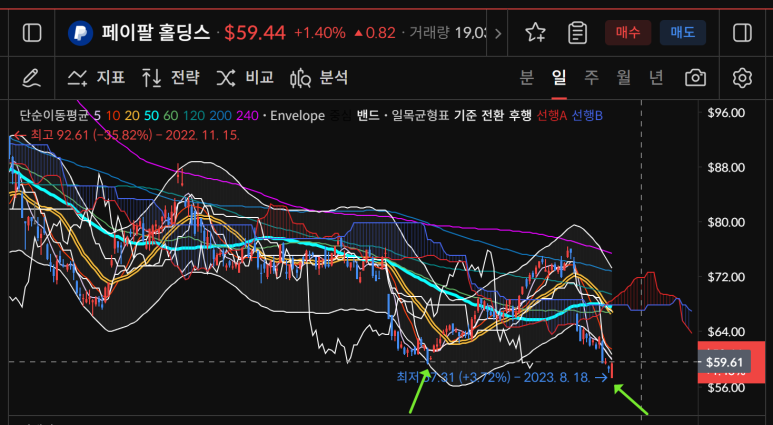
Task: Select the 일 daily timeframe
Action: coord(559,78)
